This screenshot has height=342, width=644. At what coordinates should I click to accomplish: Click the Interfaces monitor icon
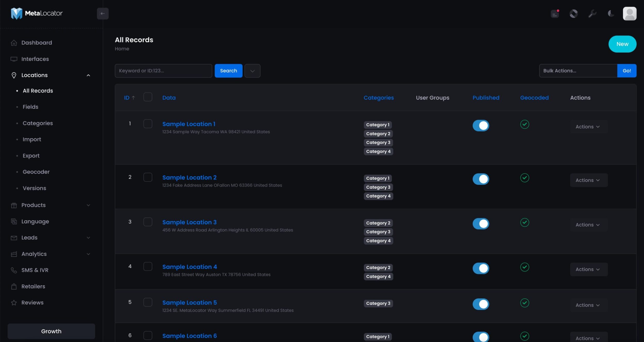coord(14,59)
